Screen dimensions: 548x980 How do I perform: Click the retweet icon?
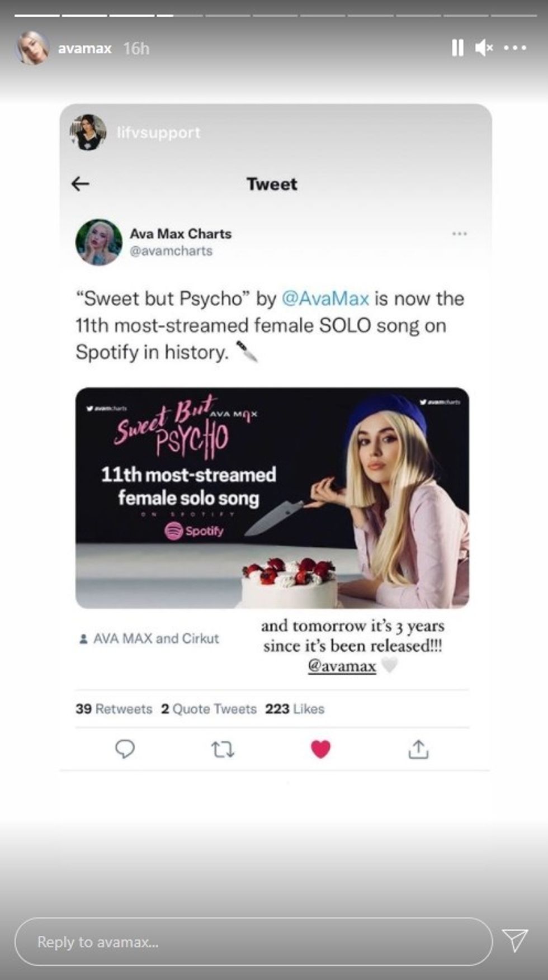coord(223,749)
